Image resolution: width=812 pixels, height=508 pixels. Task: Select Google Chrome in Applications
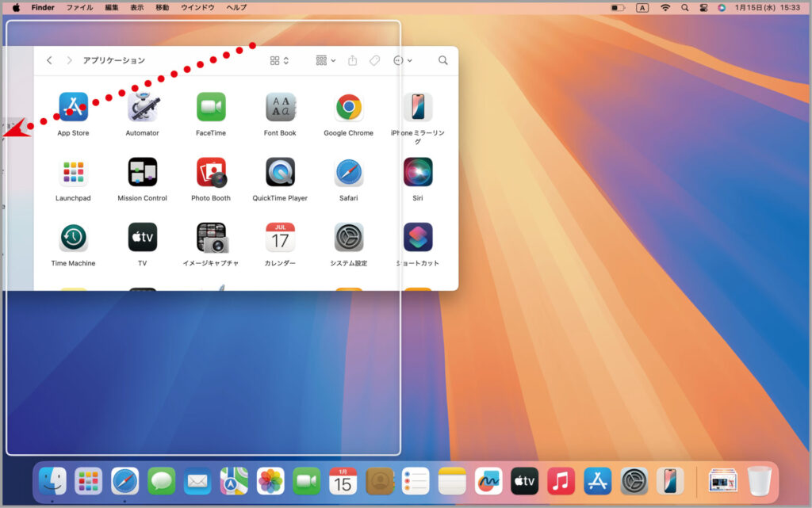[x=349, y=106]
